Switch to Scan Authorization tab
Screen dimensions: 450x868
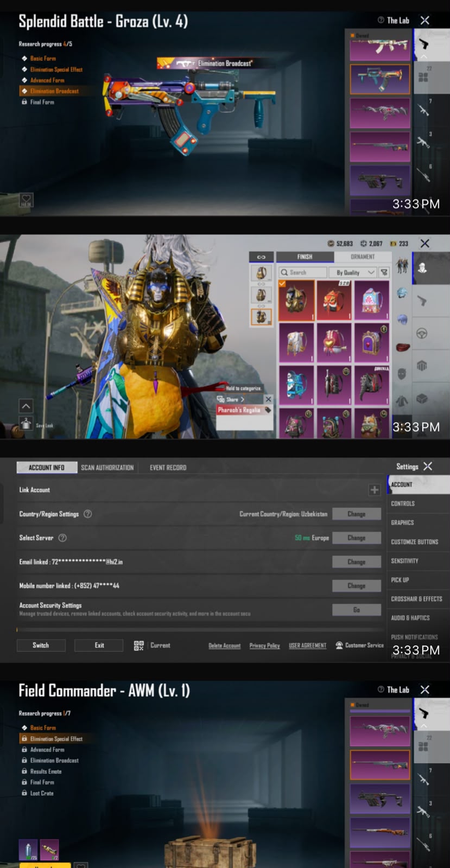pyautogui.click(x=107, y=468)
